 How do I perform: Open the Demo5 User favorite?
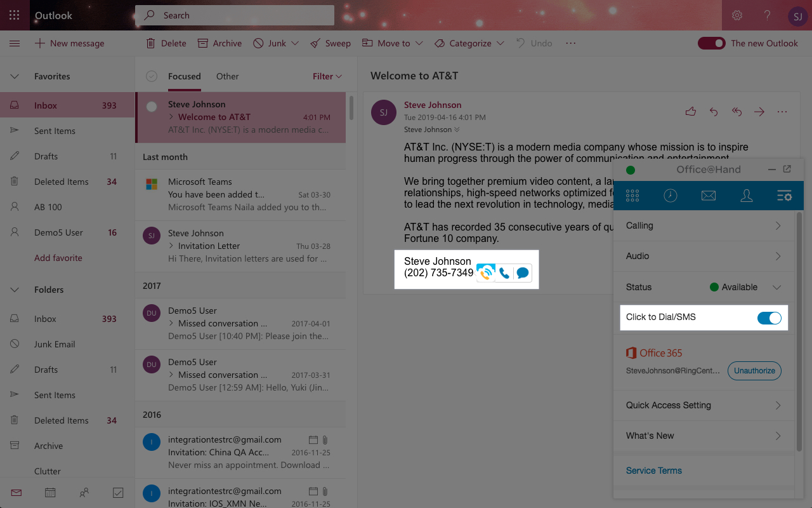(x=67, y=232)
